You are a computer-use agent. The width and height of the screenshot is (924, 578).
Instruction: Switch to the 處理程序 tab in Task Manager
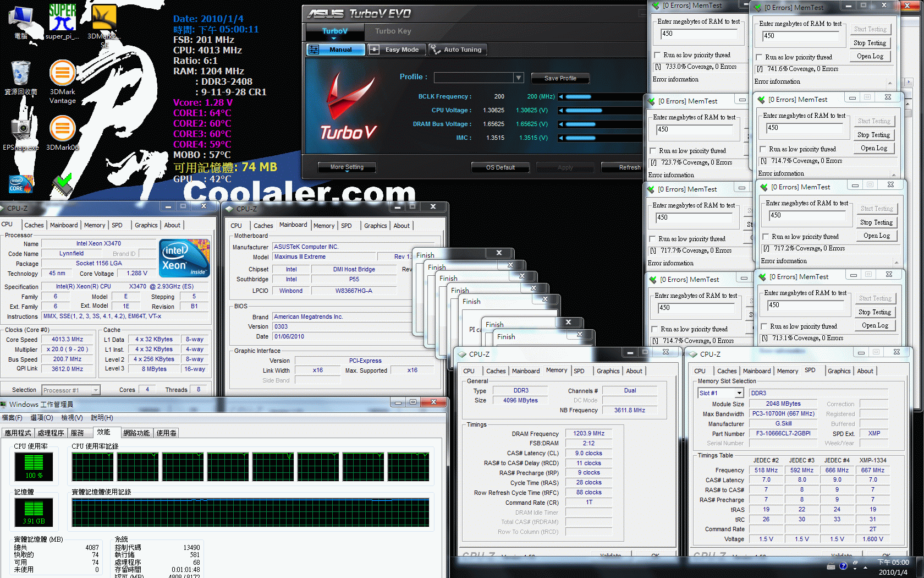click(51, 433)
